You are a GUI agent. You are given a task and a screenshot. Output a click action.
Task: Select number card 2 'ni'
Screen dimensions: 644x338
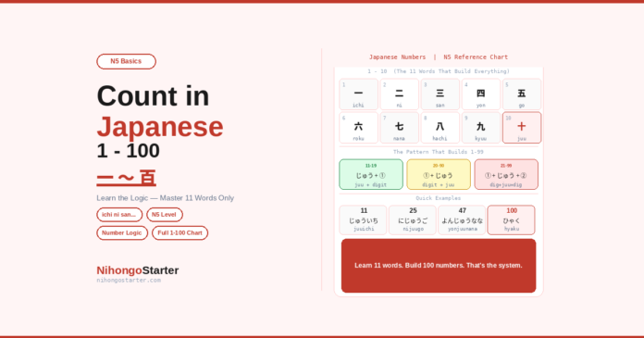pyautogui.click(x=399, y=94)
